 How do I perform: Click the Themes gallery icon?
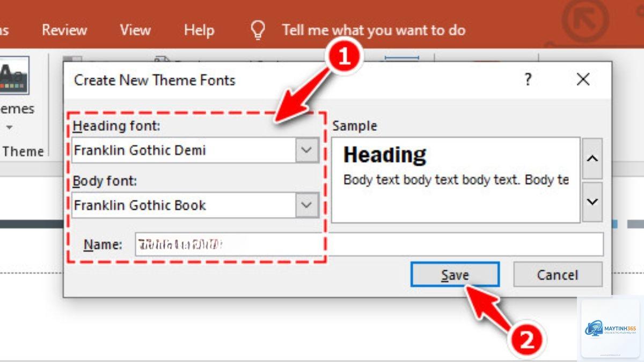coord(13,75)
